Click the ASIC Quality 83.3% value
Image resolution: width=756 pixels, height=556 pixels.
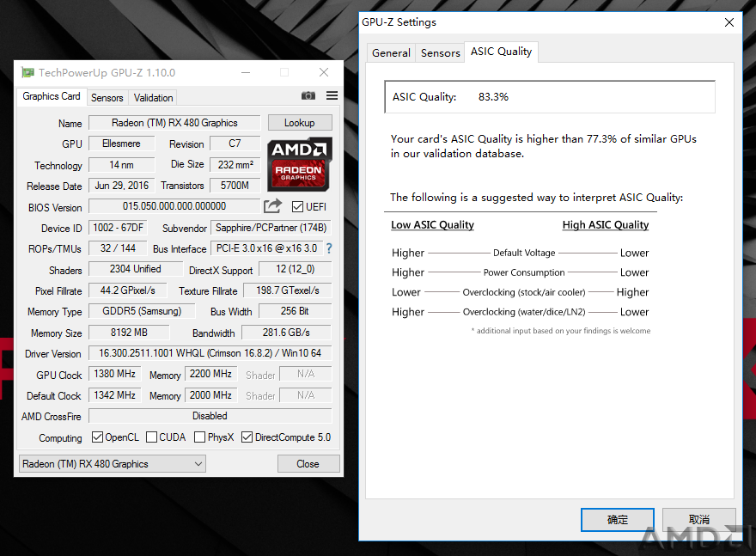(x=493, y=97)
